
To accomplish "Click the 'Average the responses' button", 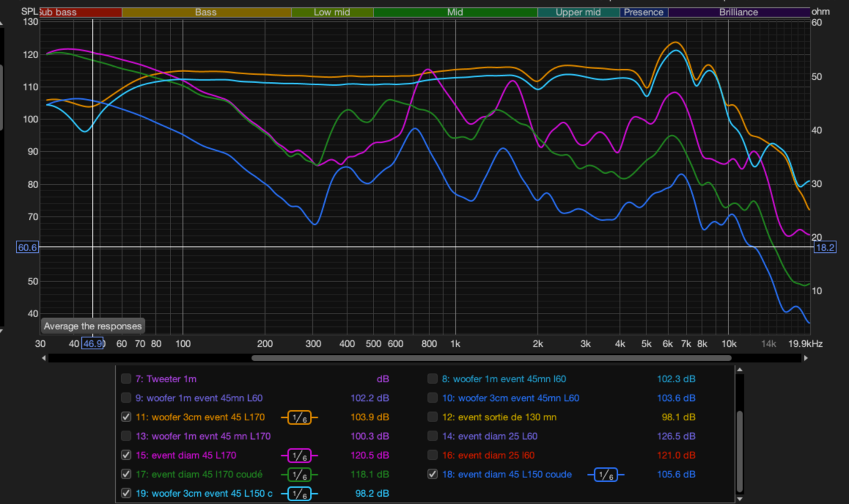I will 93,326.
